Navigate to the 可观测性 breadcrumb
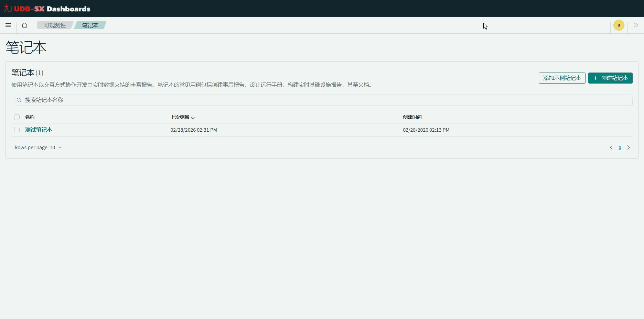Viewport: 644px width, 319px height. pos(54,25)
